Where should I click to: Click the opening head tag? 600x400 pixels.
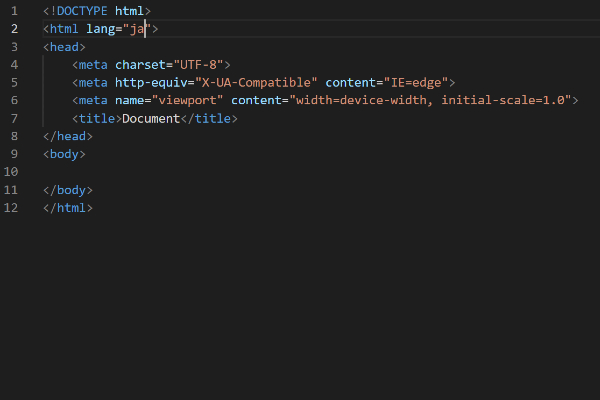64,47
